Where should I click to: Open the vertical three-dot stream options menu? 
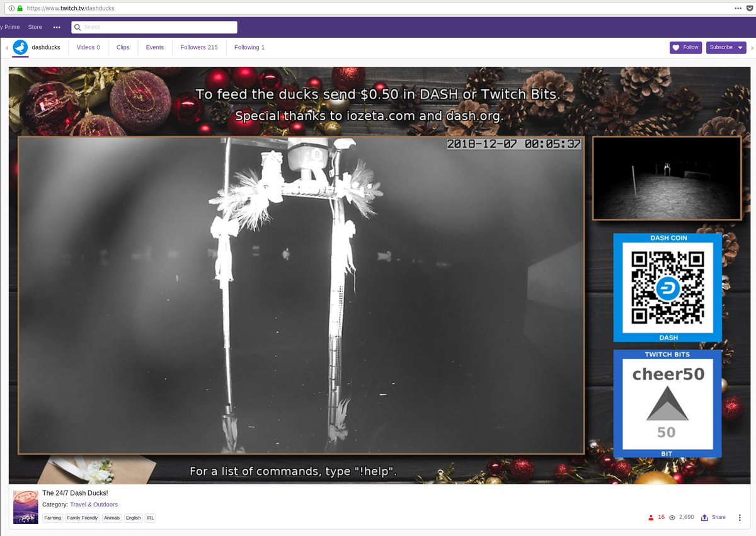click(x=740, y=518)
